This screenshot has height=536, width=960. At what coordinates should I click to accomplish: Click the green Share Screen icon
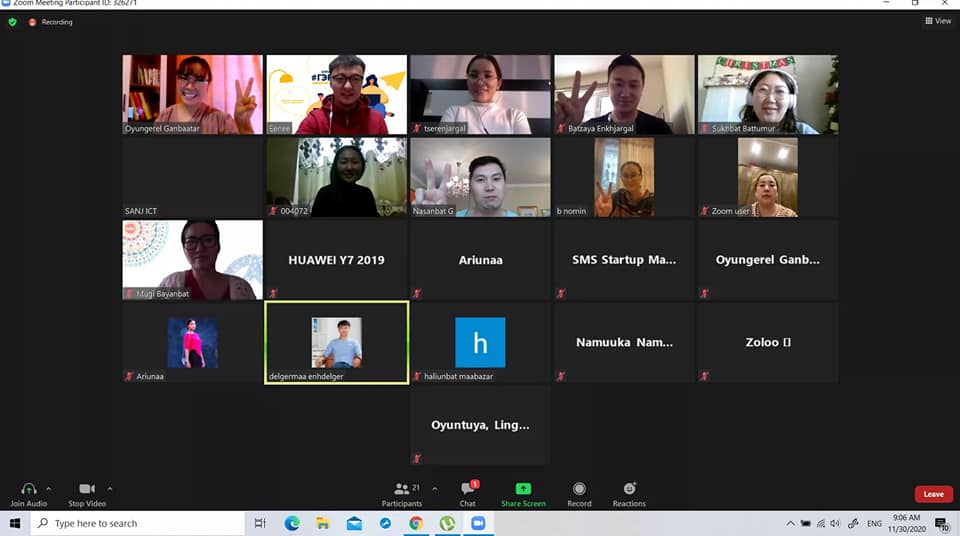coord(523,489)
